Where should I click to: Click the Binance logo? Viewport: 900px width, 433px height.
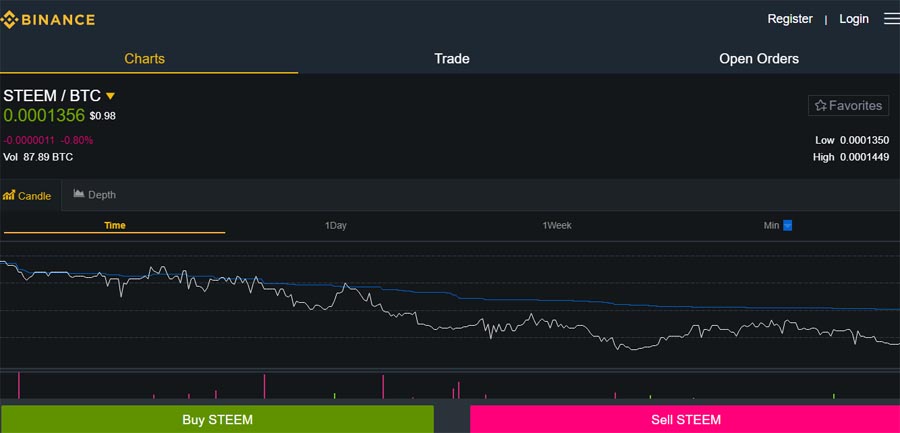pos(47,20)
